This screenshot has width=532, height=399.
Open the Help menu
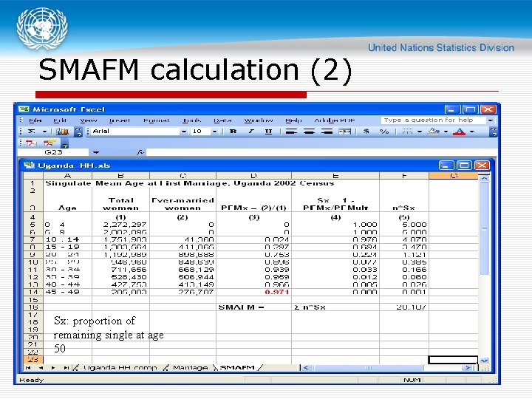(x=293, y=120)
